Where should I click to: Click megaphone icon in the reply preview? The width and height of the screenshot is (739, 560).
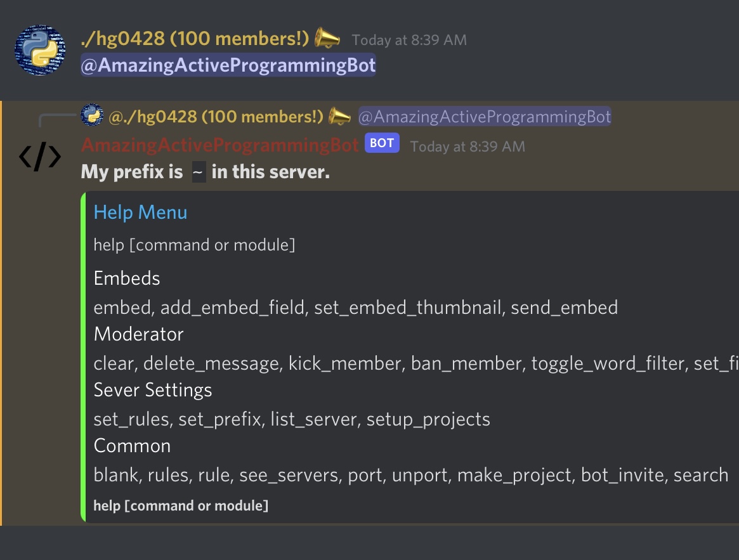tap(340, 116)
